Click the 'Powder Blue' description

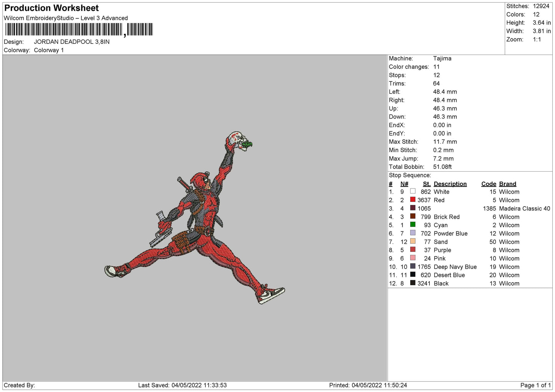click(451, 233)
